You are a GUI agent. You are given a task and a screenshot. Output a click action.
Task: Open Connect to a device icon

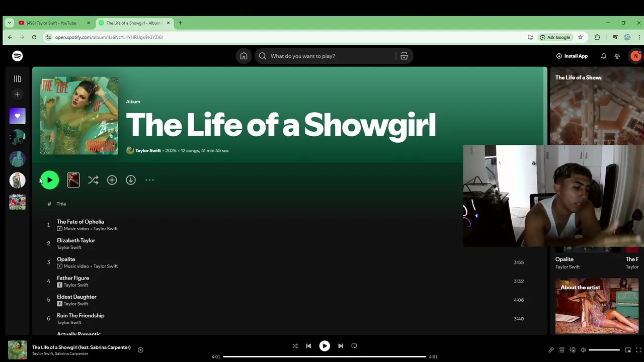pos(573,350)
